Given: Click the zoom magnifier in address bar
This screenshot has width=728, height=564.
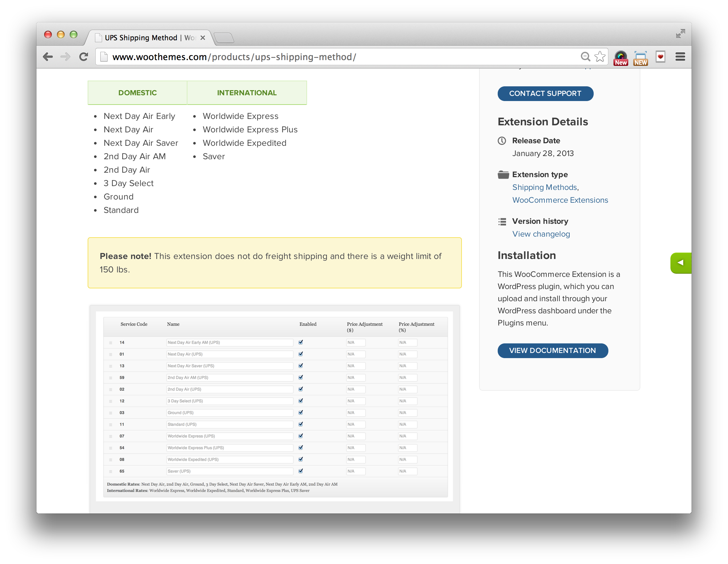Looking at the screenshot, I should (585, 57).
